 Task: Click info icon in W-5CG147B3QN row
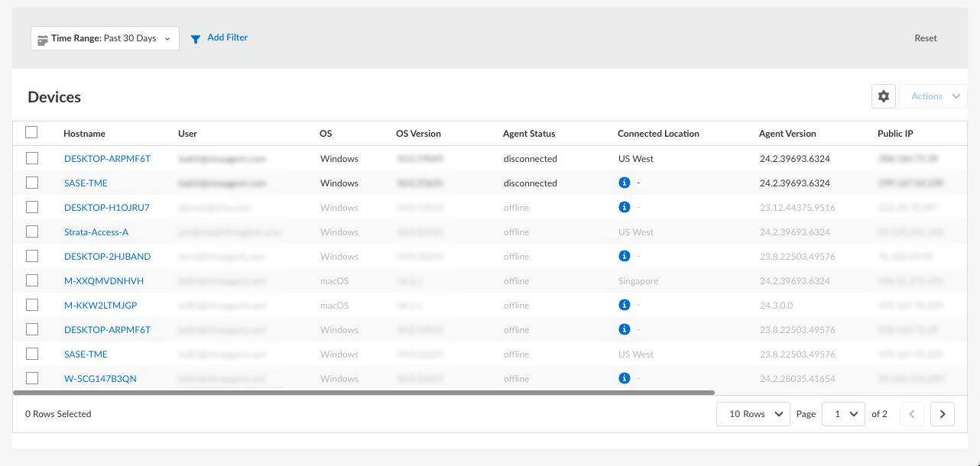(x=624, y=379)
